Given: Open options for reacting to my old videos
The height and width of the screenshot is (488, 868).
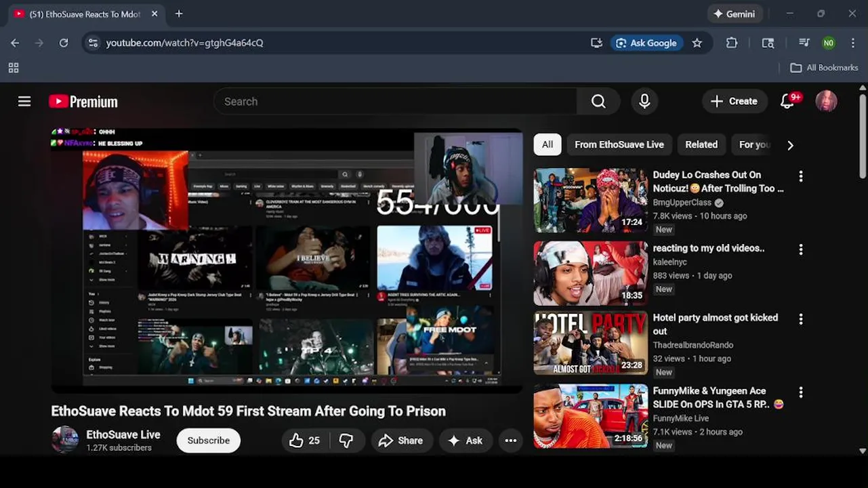Looking at the screenshot, I should (x=801, y=249).
